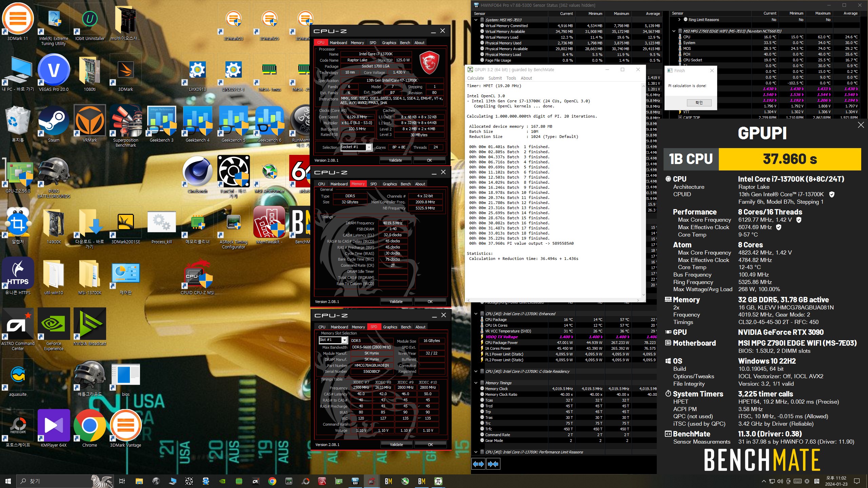Image resolution: width=868 pixels, height=488 pixels.
Task: Open aquasuite desktop shortcut
Action: click(18, 377)
